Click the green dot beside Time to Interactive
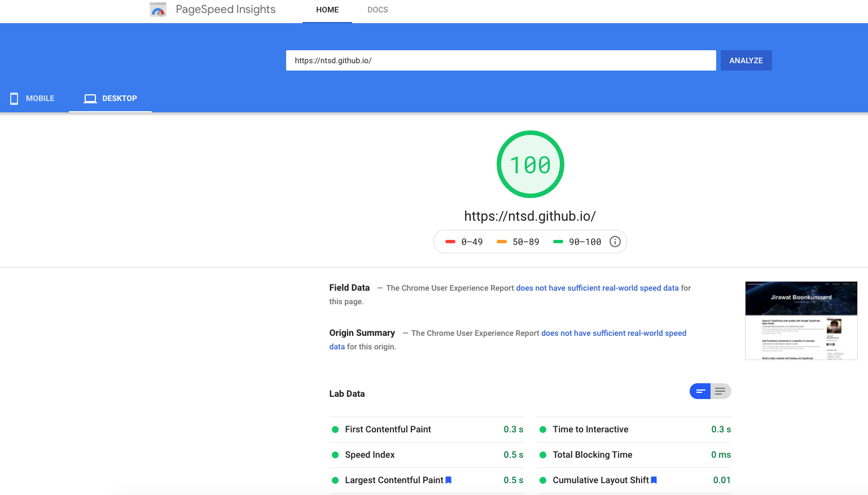The height and width of the screenshot is (495, 868). point(542,429)
